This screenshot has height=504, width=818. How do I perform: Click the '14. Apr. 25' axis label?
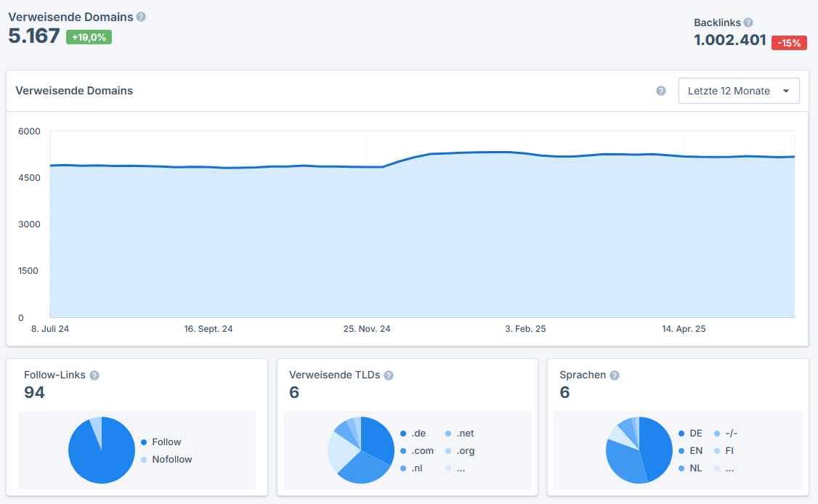[x=684, y=329]
